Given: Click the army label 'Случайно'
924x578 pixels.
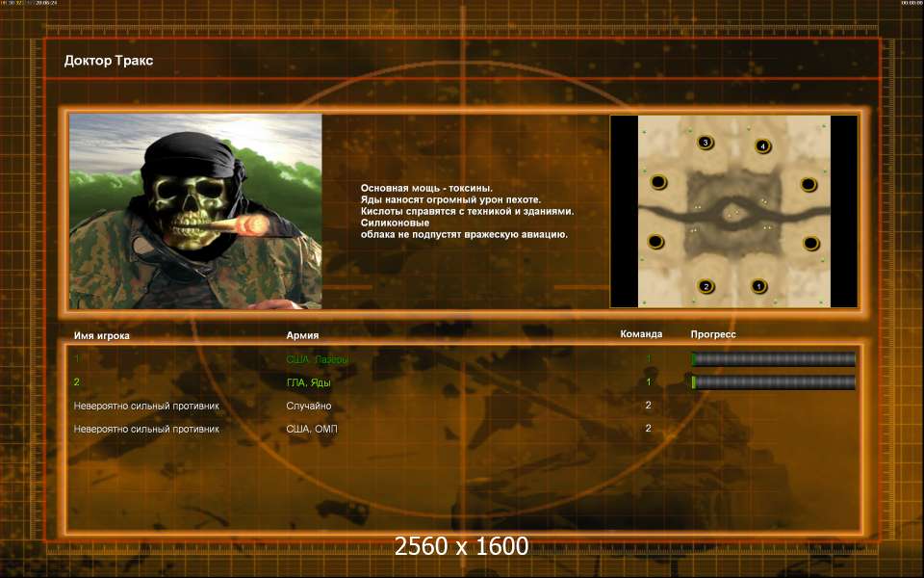Looking at the screenshot, I should coord(309,406).
